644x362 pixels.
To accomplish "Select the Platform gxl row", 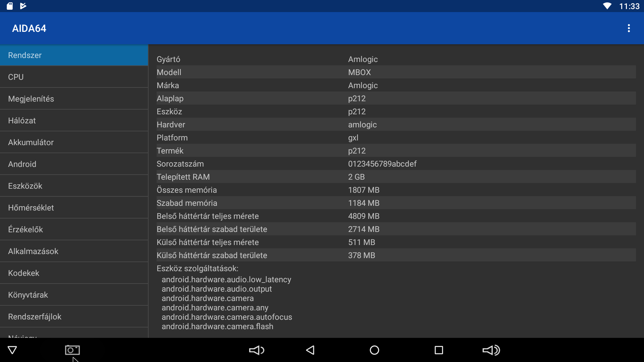I will (396, 138).
